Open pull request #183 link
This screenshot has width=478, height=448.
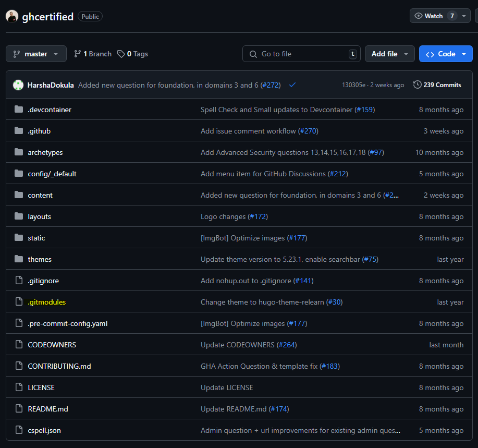(x=330, y=366)
